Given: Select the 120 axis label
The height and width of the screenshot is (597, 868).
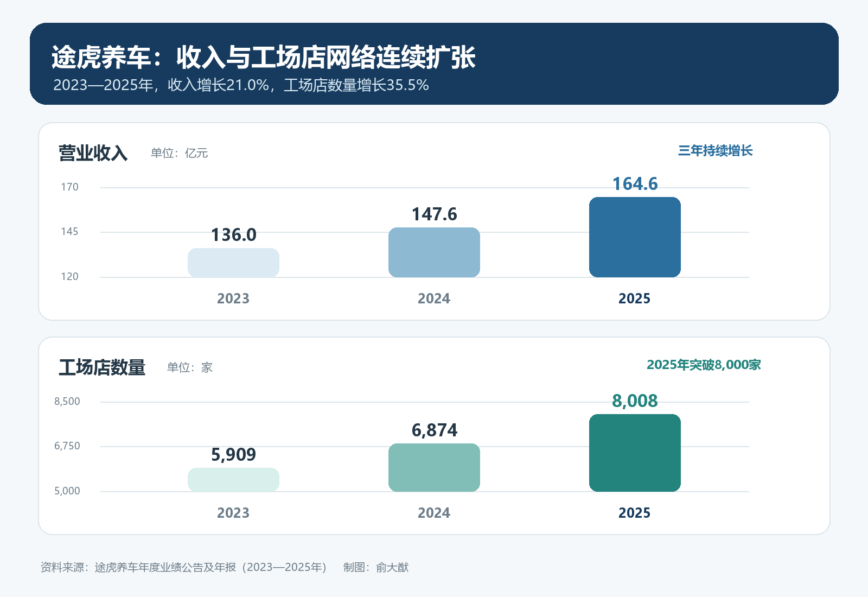Looking at the screenshot, I should click(69, 277).
